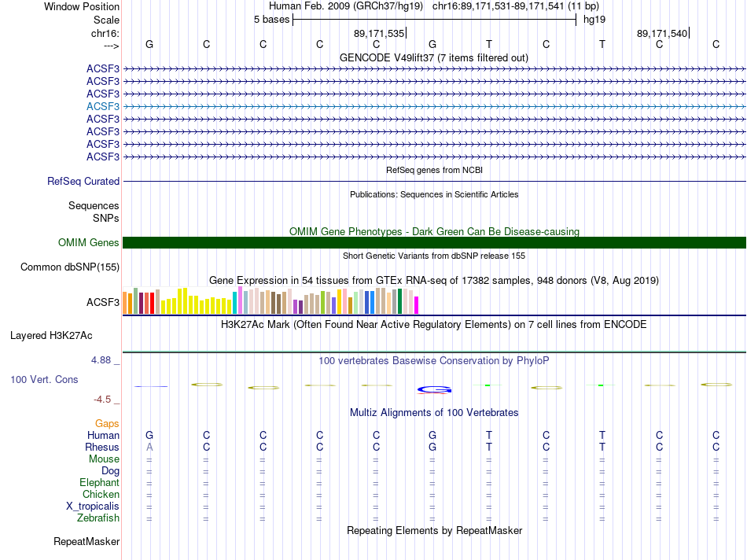Click Repeating Elements by RepeatMasker title
This screenshot has width=747, height=560.
(x=434, y=530)
